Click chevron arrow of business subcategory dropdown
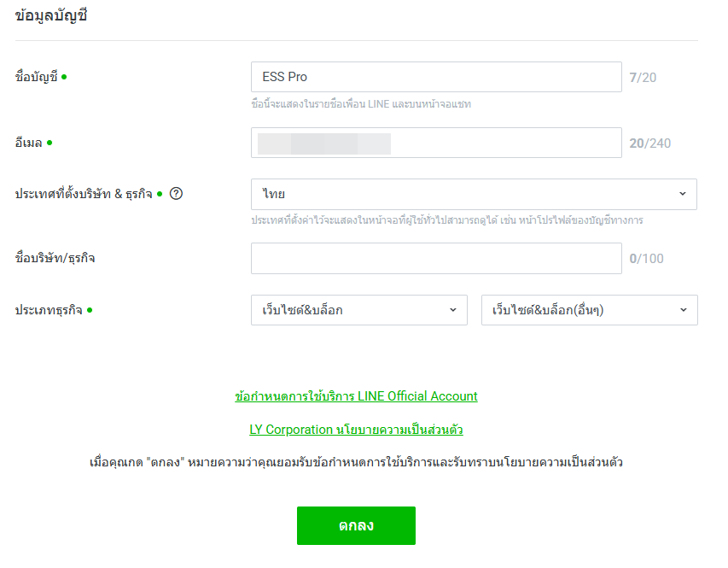 [684, 310]
